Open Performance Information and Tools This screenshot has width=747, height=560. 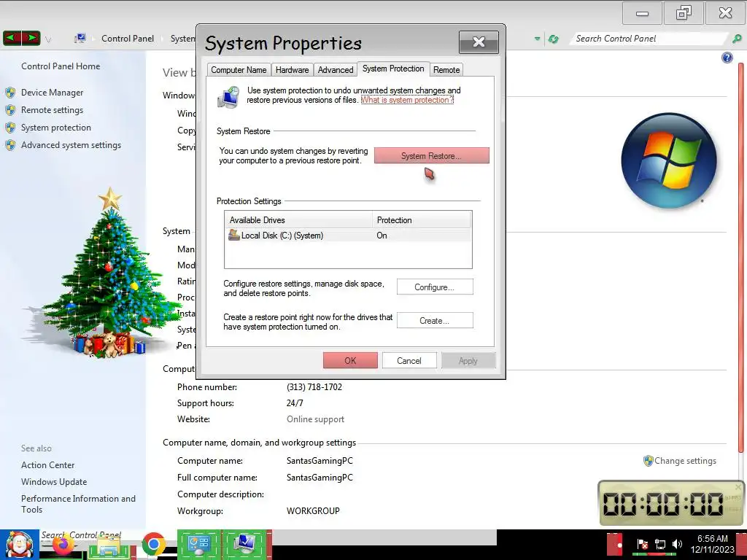pos(78,504)
